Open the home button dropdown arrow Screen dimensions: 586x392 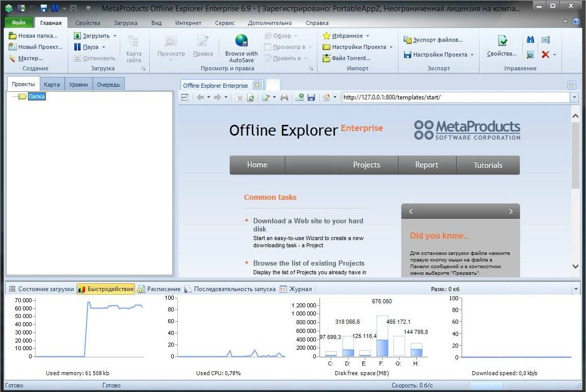coord(335,97)
